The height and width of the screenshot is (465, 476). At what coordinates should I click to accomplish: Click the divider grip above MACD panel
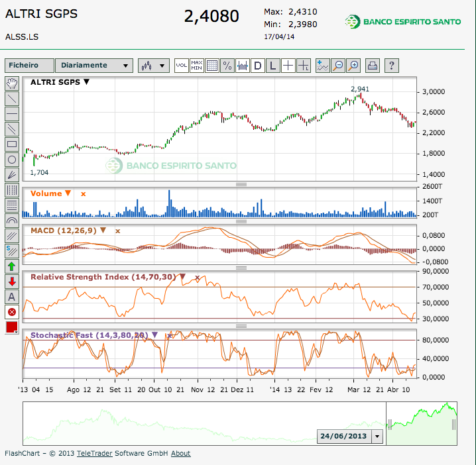click(x=241, y=221)
